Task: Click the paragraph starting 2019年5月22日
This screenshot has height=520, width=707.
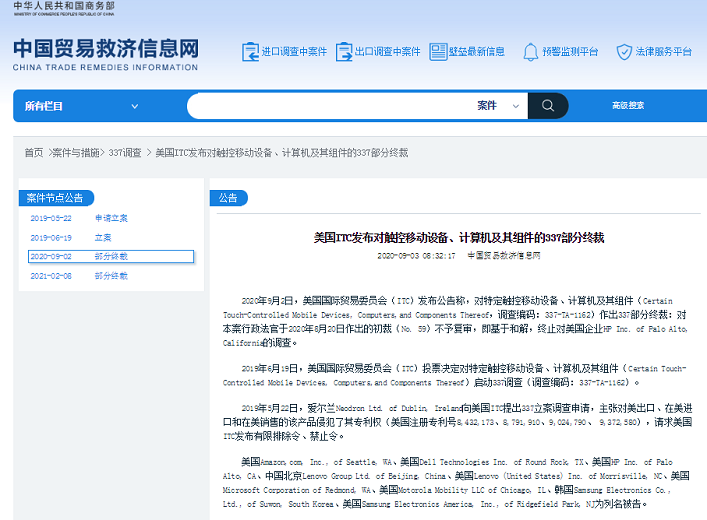Action: (457, 422)
